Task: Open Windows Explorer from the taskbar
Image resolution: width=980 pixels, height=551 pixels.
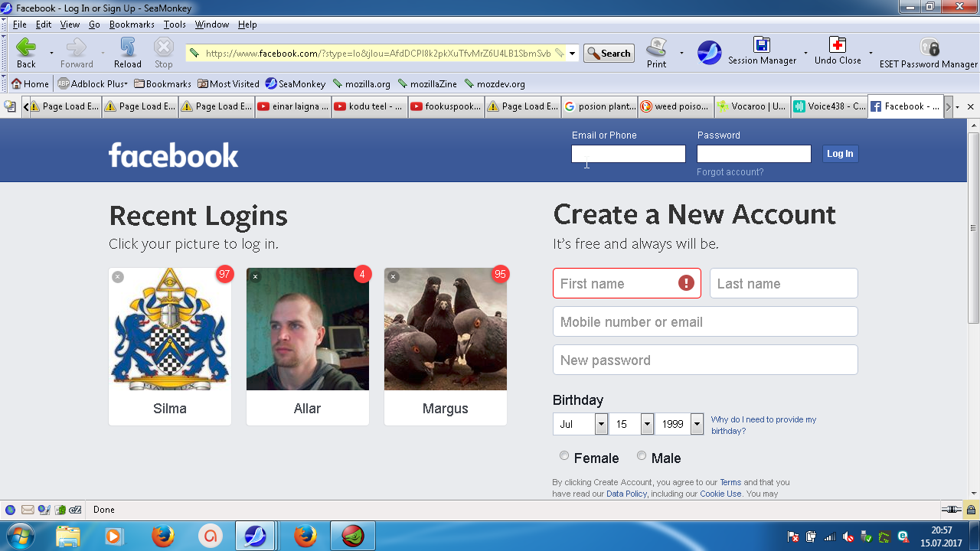Action: pos(68,536)
